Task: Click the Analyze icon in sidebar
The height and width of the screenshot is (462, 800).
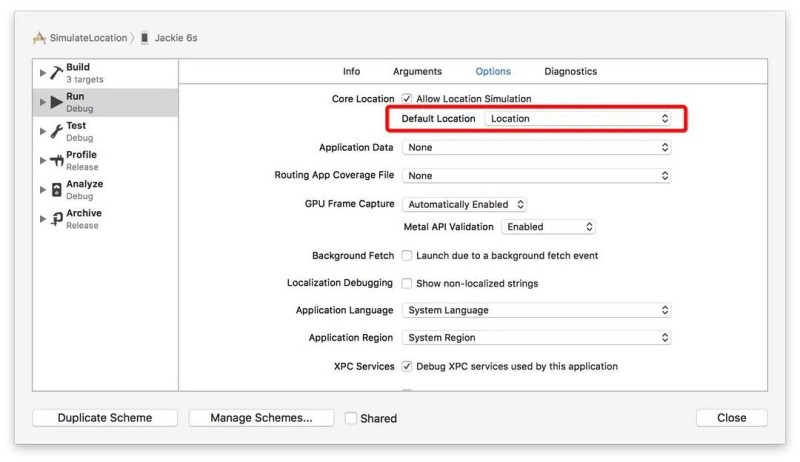Action: (x=57, y=190)
